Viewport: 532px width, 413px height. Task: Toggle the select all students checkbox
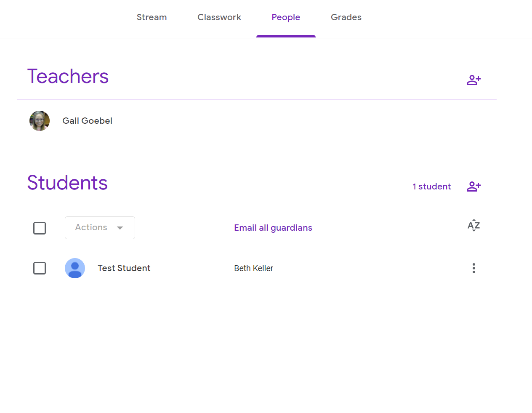click(x=40, y=228)
